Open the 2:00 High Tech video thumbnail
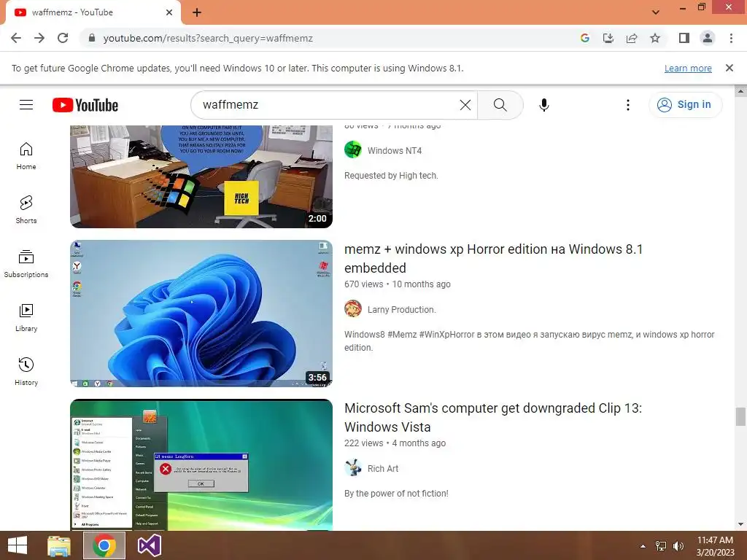Viewport: 747px width, 560px height. pos(201,176)
